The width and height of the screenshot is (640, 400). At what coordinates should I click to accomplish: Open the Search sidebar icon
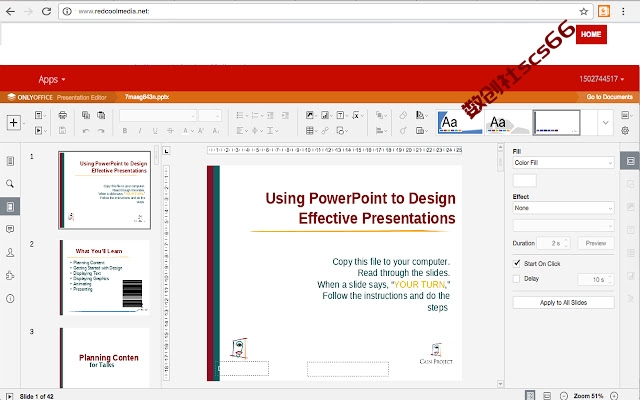click(x=10, y=184)
